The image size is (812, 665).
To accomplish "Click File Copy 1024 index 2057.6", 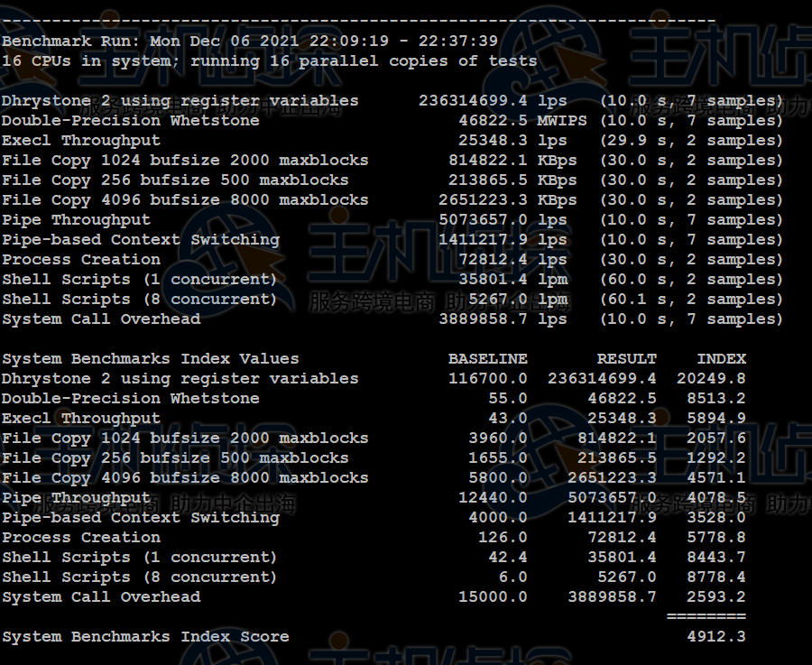I will point(716,439).
